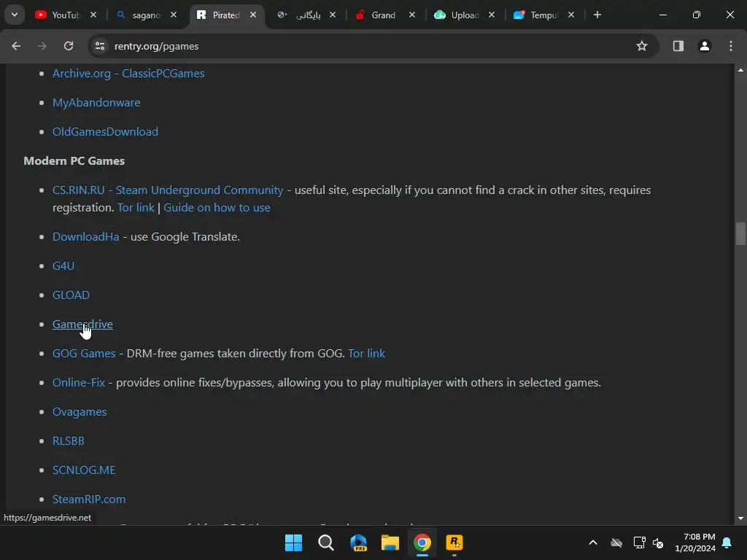This screenshot has width=747, height=560.
Task: Open the SCNLOG.ME link
Action: [84, 470]
